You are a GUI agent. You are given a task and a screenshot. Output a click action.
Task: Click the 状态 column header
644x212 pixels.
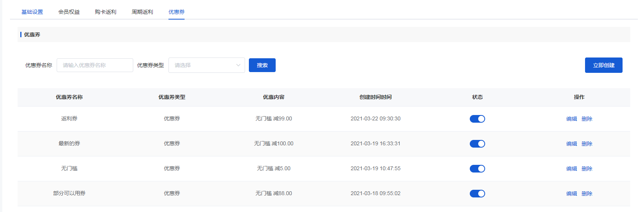point(477,97)
